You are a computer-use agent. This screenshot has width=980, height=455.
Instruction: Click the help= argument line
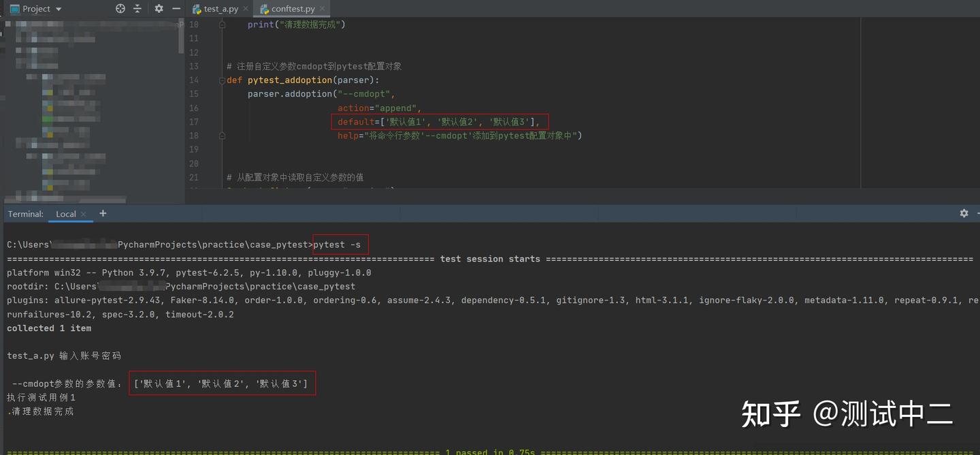460,136
